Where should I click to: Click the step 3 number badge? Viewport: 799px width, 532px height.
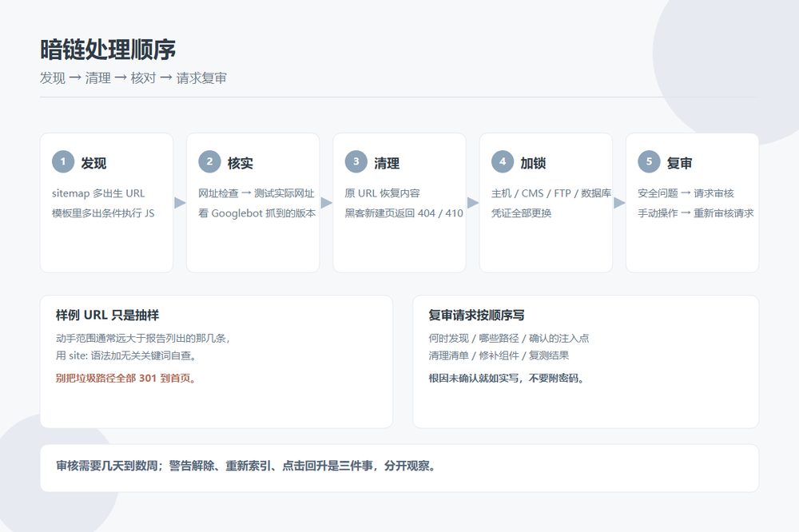point(356,161)
